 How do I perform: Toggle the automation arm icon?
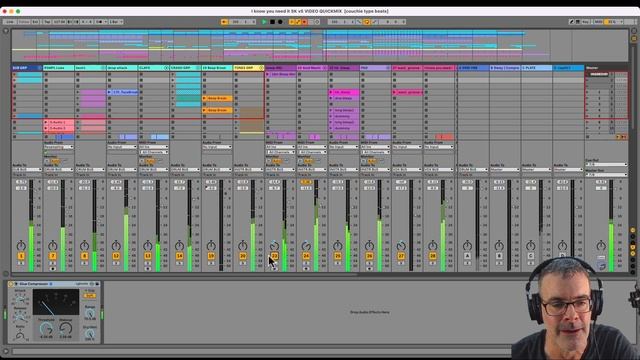(x=298, y=22)
